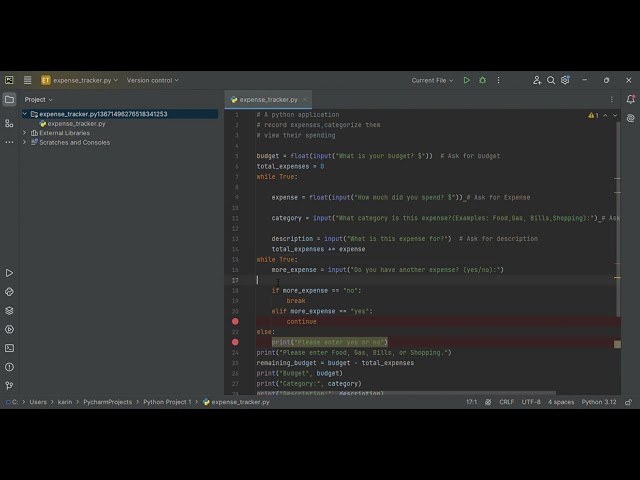Image resolution: width=640 pixels, height=480 pixels.
Task: Open the Project view options dropdown
Action: [39, 100]
